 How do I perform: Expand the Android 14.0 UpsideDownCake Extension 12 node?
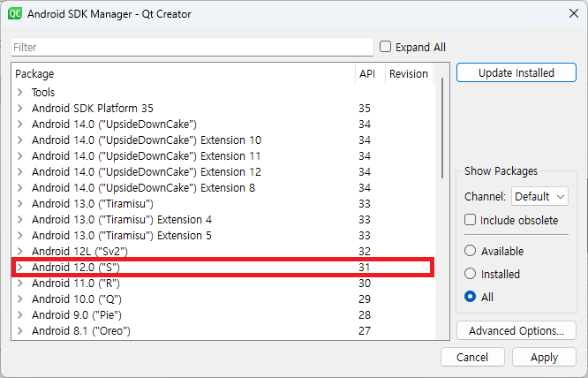point(20,171)
